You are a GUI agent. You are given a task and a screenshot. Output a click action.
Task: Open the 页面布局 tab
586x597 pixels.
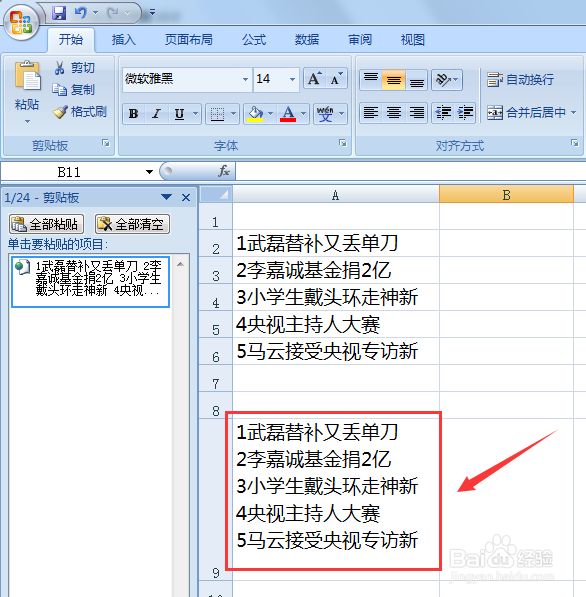188,40
